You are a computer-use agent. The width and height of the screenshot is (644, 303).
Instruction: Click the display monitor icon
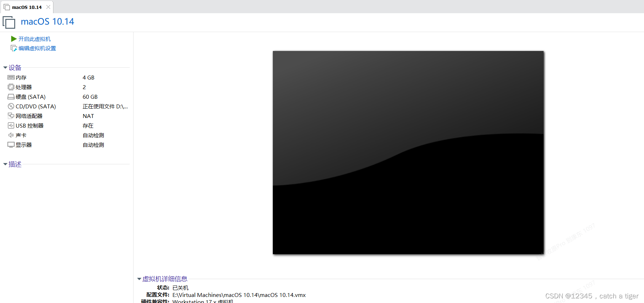click(x=11, y=145)
